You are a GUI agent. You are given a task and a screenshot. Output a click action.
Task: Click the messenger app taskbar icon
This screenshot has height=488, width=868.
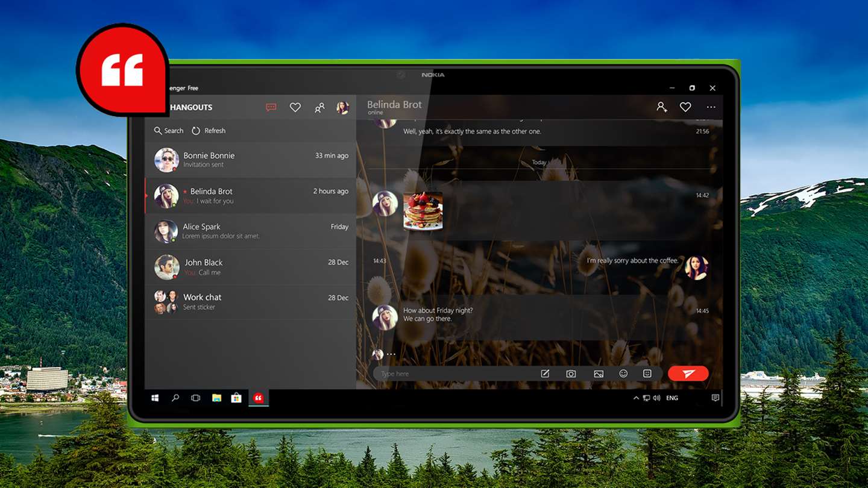tap(258, 398)
